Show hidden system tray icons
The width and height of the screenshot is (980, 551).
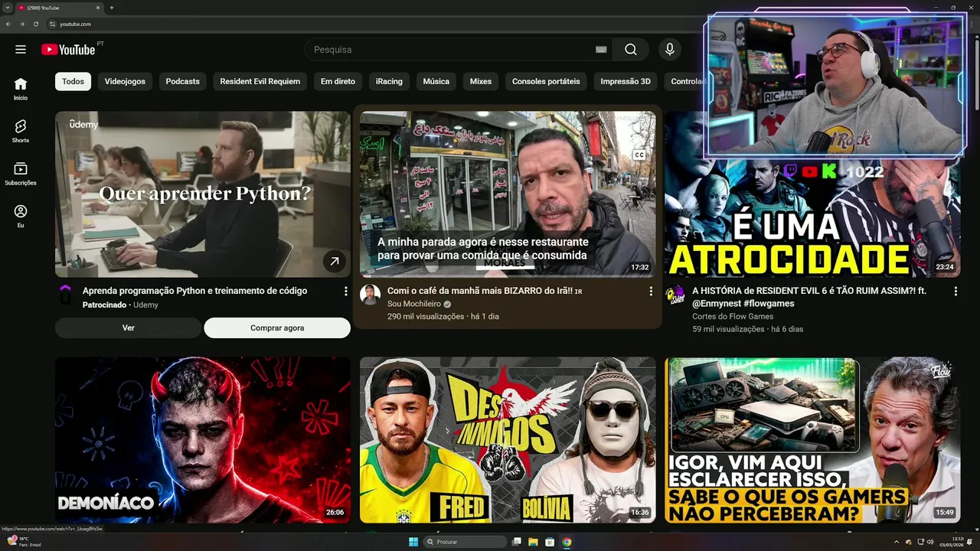click(x=898, y=542)
